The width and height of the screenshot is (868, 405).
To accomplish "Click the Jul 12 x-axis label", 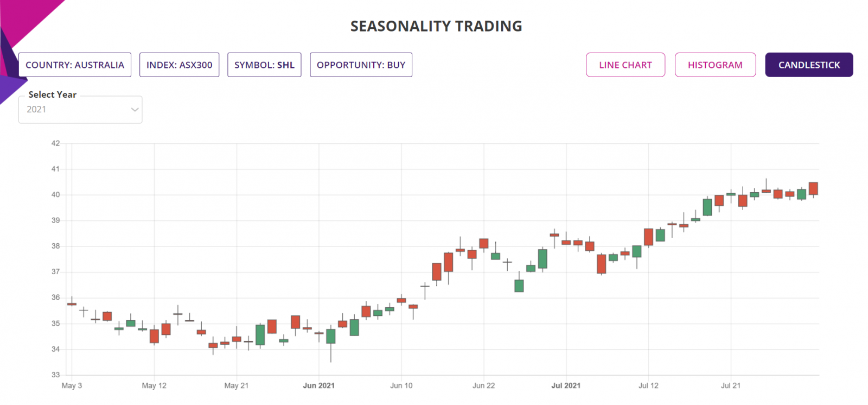I will coord(648,385).
